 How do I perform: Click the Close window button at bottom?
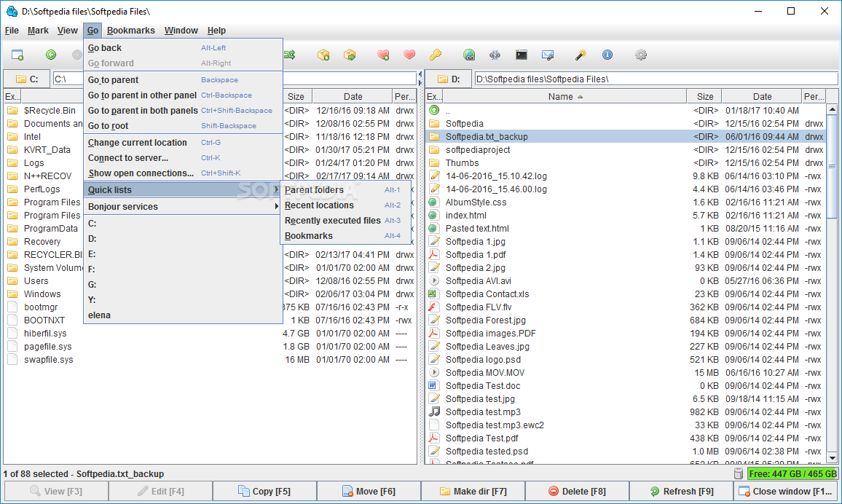(x=785, y=491)
